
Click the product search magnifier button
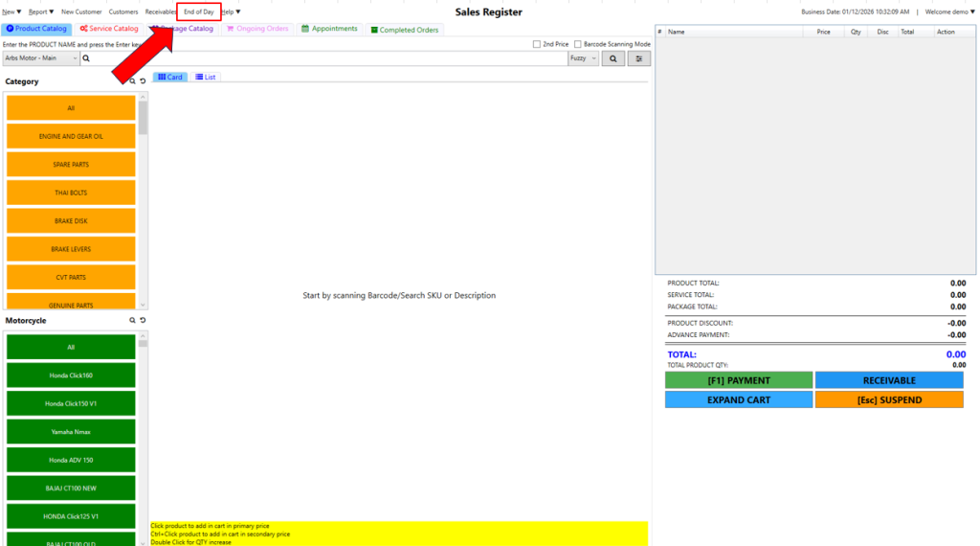(x=613, y=58)
